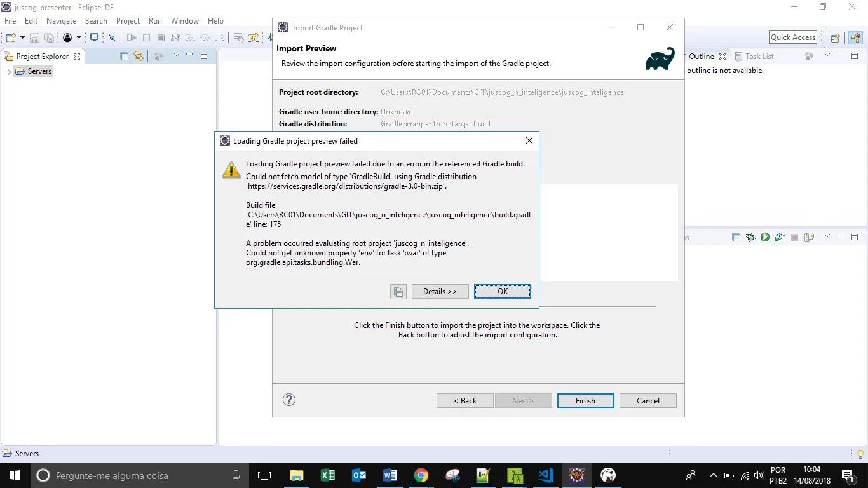This screenshot has height=488, width=868.
Task: Open the File menu
Action: (x=10, y=21)
